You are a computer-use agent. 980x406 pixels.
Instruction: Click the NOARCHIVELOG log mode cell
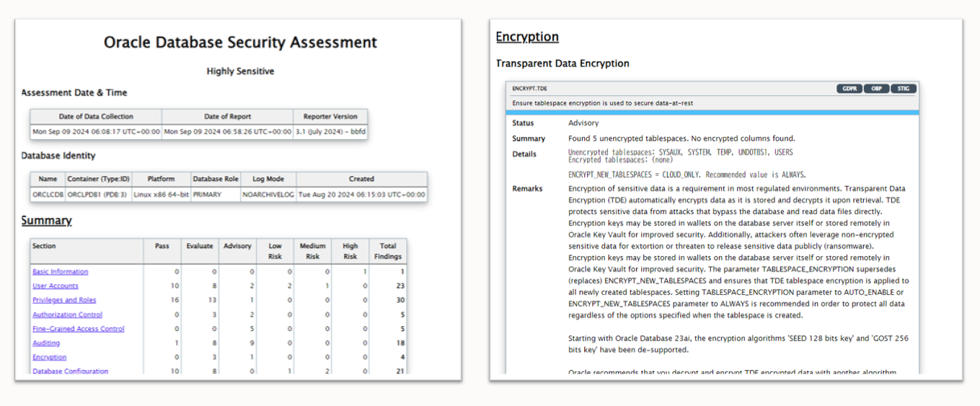(x=268, y=194)
